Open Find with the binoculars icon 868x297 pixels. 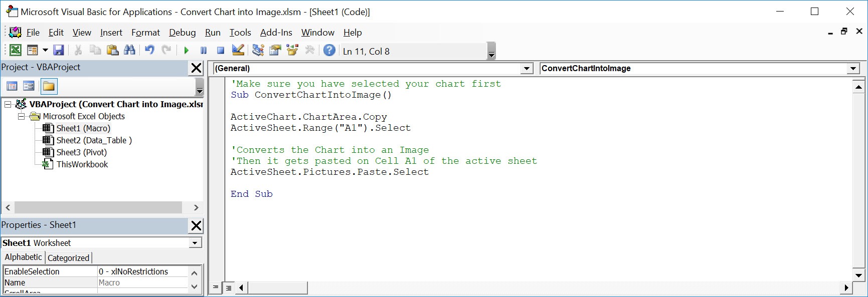pos(129,50)
